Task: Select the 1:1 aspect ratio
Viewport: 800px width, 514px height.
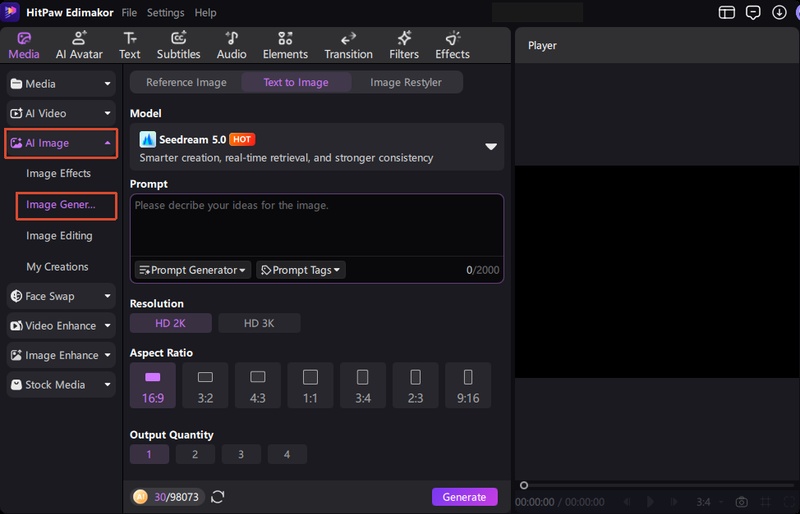Action: (310, 385)
